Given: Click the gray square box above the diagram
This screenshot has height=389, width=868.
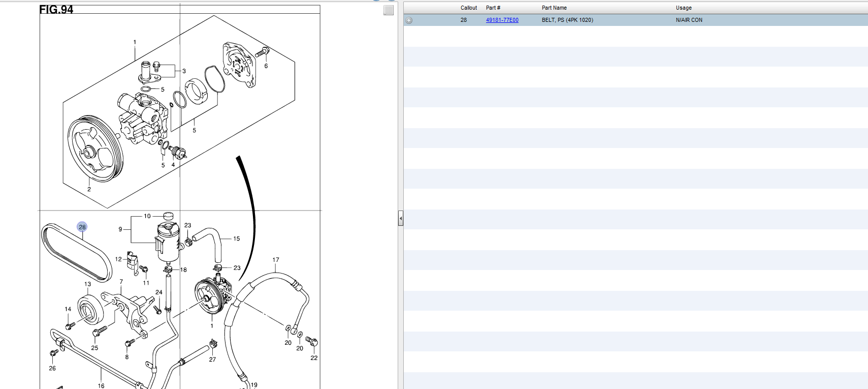Looking at the screenshot, I should pos(389,10).
